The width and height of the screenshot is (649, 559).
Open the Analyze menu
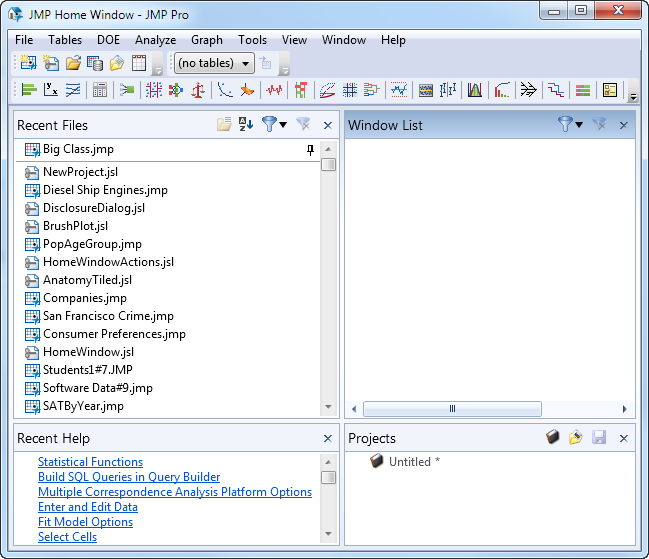[x=156, y=40]
